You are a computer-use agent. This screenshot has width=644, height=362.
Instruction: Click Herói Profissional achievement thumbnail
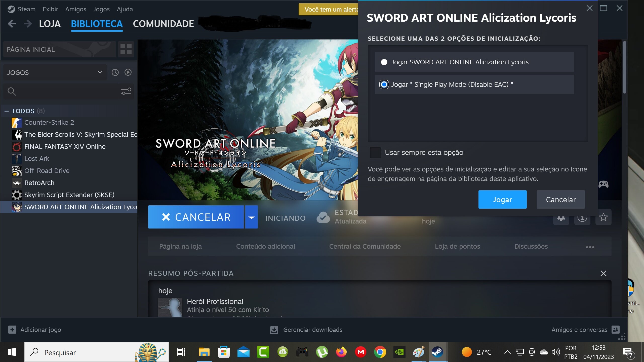(170, 307)
